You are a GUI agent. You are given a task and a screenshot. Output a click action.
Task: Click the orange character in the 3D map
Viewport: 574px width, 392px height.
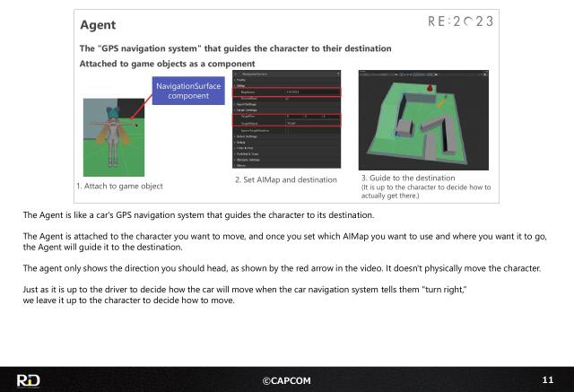(442, 101)
